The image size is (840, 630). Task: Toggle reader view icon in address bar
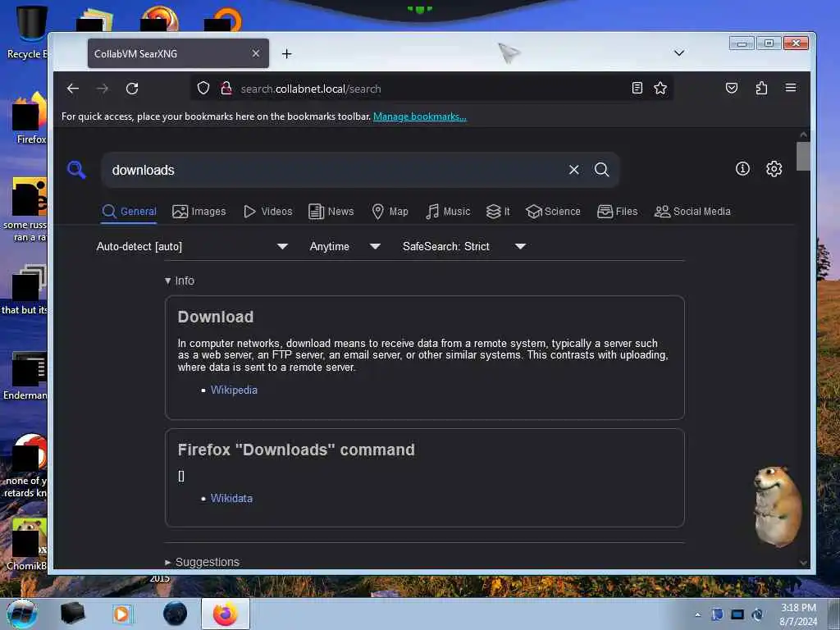(x=637, y=88)
